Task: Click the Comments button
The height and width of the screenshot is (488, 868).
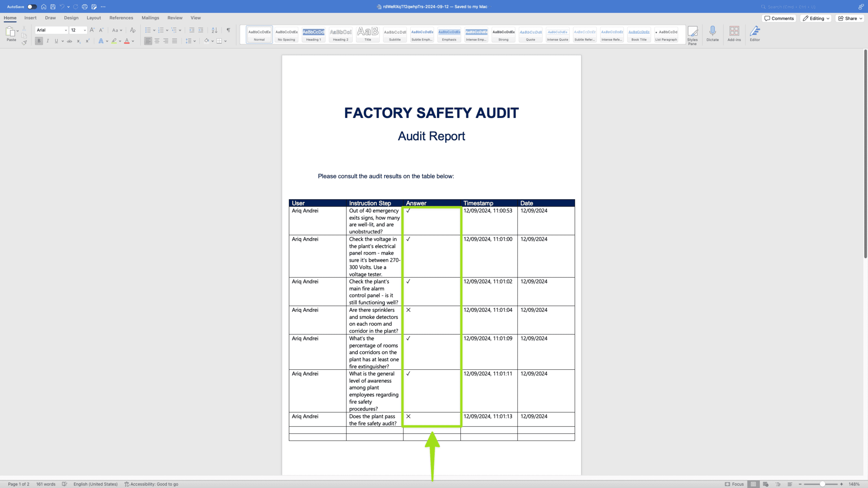Action: click(x=778, y=18)
